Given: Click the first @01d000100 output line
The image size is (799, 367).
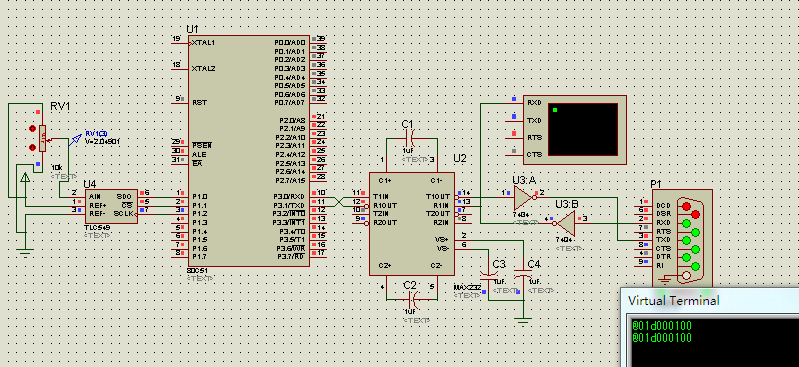Looking at the screenshot, I should pos(661,326).
